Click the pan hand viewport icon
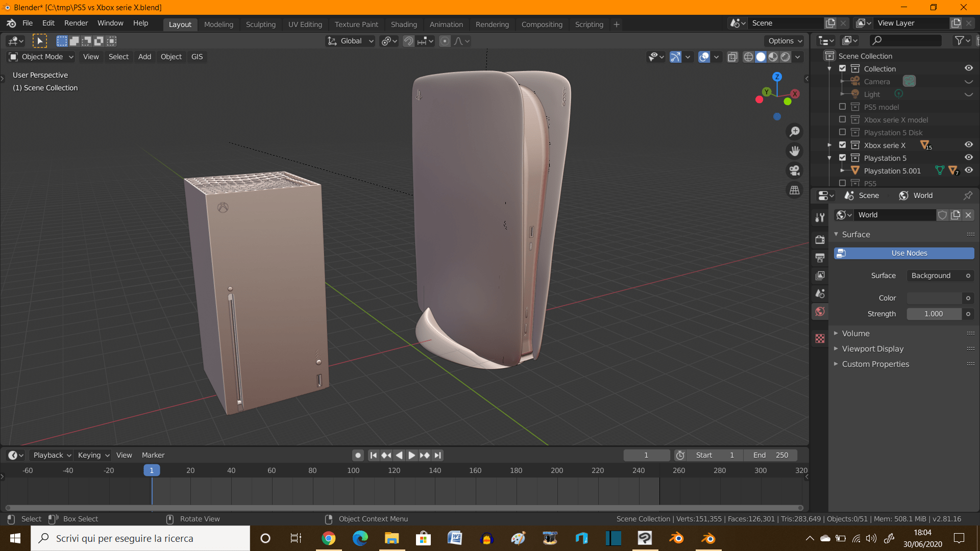Screen dimensions: 980x551 coord(794,151)
